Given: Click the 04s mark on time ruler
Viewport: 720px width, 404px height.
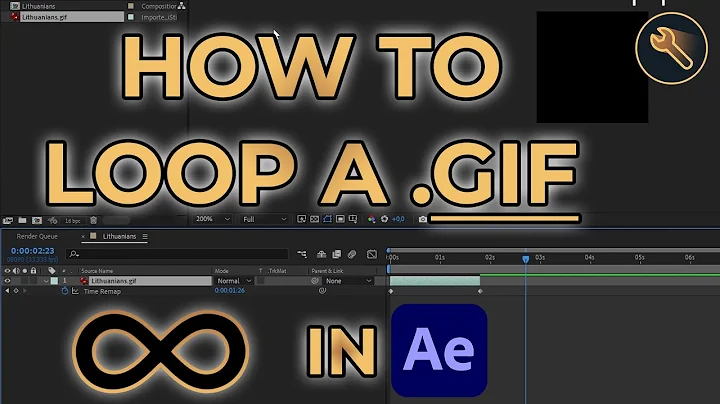Looking at the screenshot, I should tap(589, 258).
